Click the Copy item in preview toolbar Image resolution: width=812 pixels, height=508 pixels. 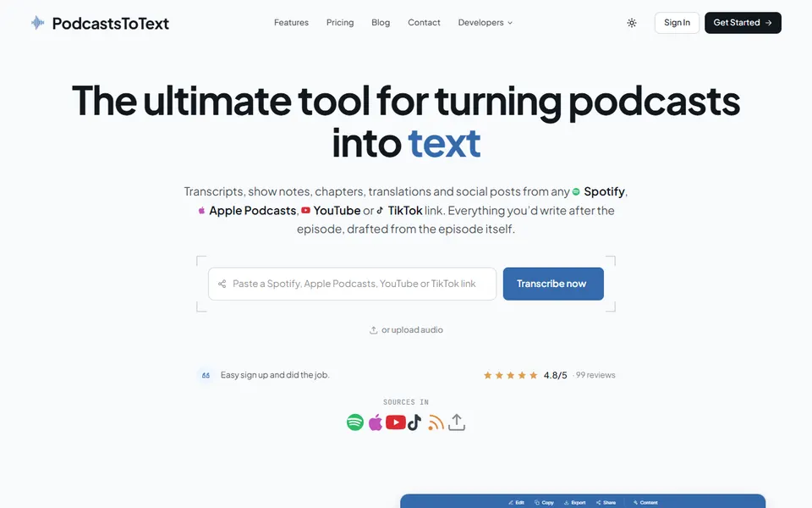[544, 502]
